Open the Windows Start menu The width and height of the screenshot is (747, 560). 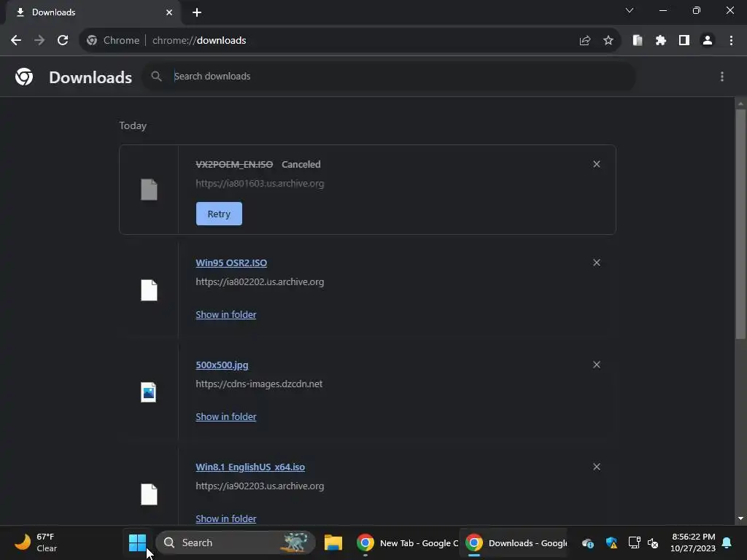[138, 542]
